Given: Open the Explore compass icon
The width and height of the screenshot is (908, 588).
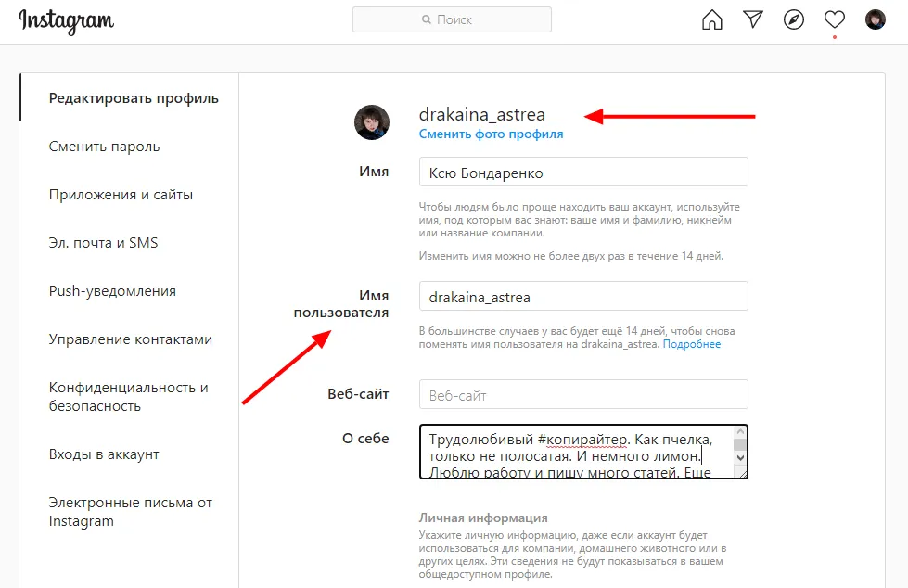Looking at the screenshot, I should coord(793,19).
